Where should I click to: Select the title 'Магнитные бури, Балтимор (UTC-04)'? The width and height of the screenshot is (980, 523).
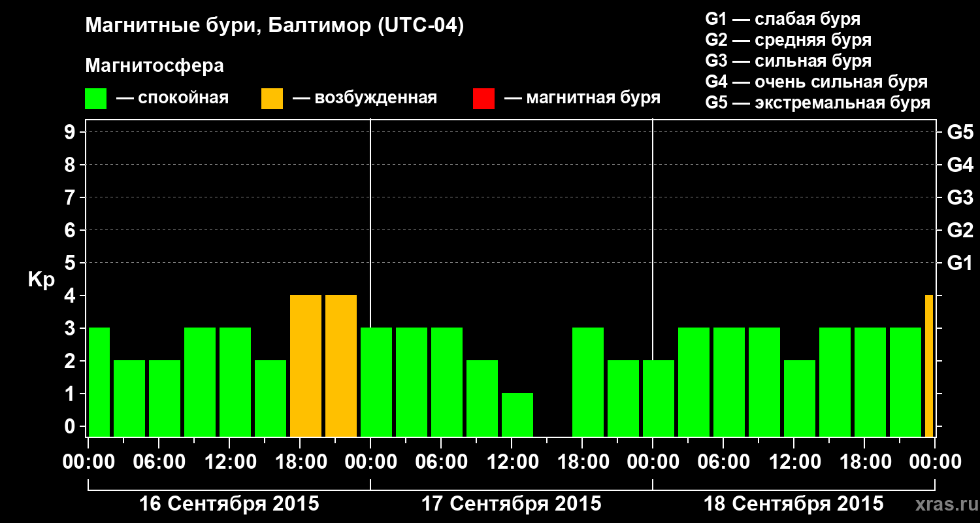274,26
